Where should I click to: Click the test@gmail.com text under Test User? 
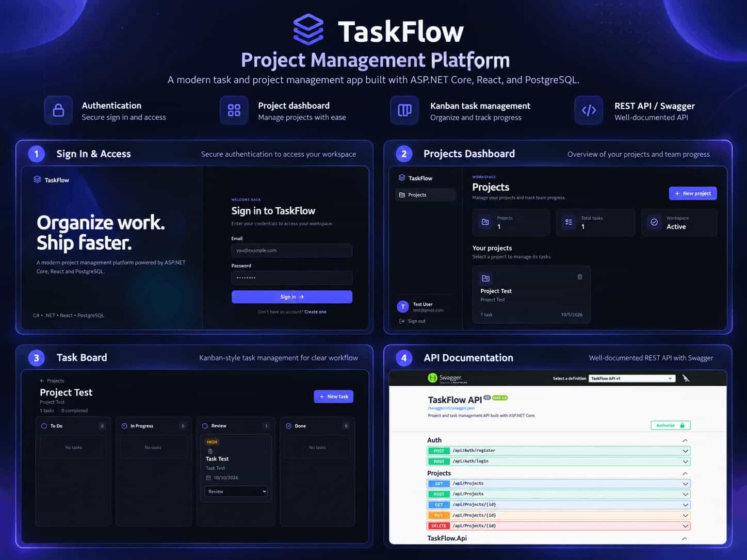[x=428, y=310]
